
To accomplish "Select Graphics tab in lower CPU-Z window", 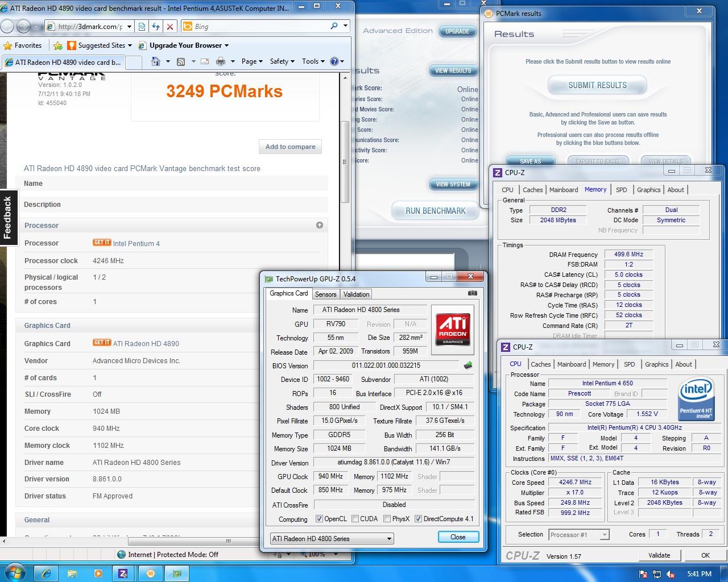I will tap(656, 364).
